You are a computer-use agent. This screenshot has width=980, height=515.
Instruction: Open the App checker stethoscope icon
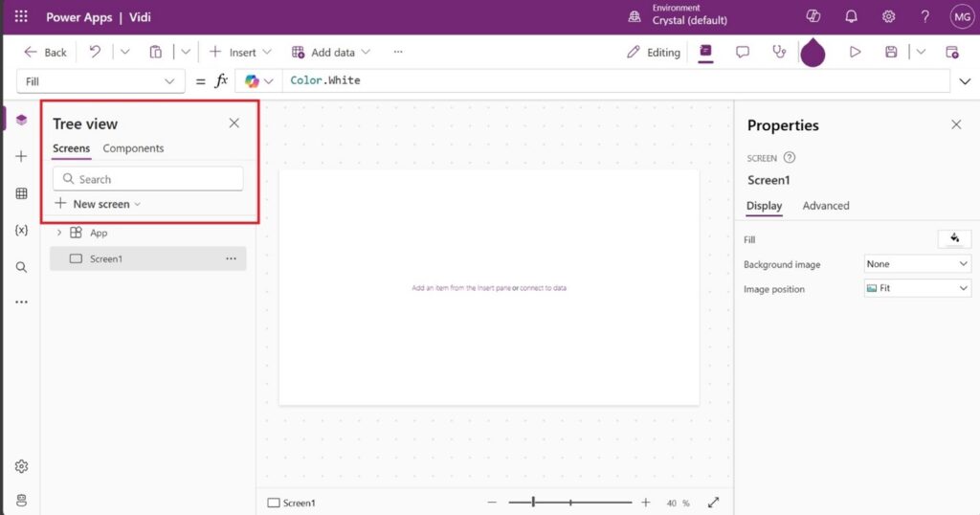click(779, 53)
